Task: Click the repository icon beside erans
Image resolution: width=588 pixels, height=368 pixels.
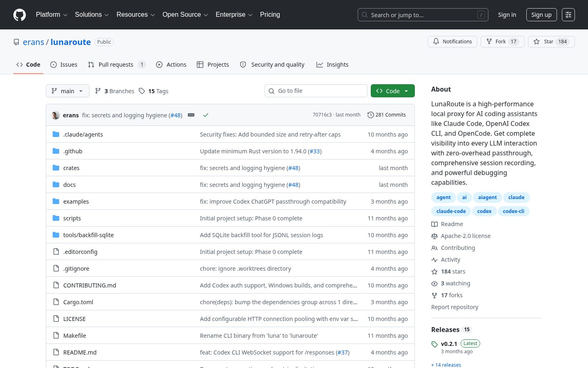Action: click(16, 42)
